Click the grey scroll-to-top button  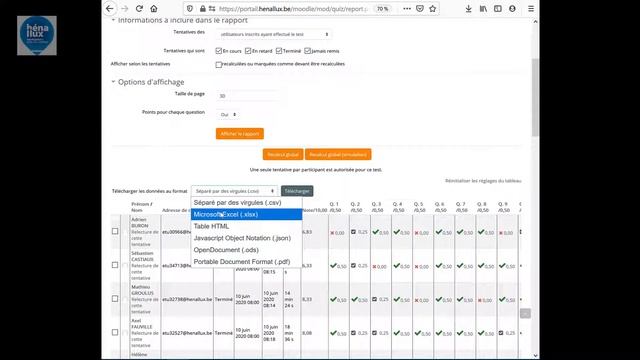coord(525,313)
